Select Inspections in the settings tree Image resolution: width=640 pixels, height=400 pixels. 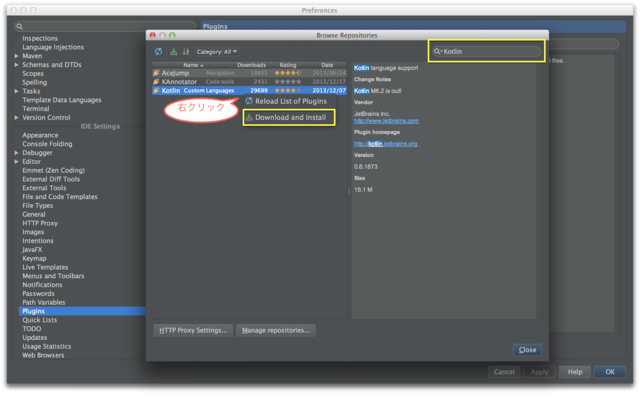pos(40,38)
